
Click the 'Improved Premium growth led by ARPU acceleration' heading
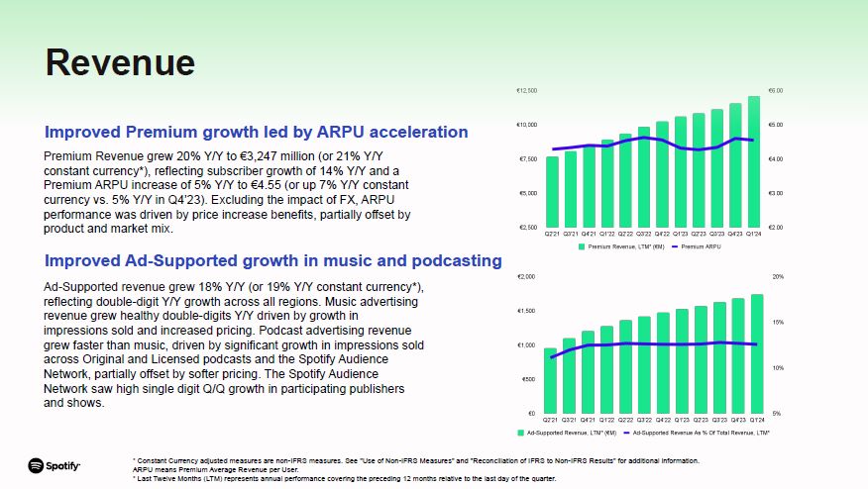pos(256,132)
